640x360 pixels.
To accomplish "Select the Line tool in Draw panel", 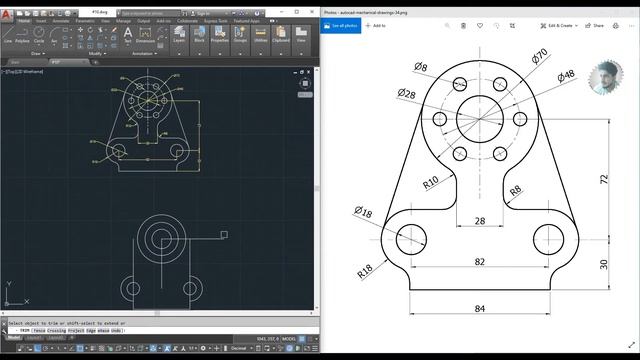I will (8, 35).
